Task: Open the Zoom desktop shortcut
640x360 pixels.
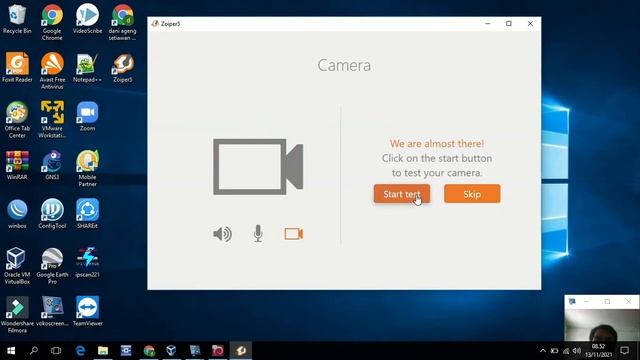Action: tap(87, 117)
